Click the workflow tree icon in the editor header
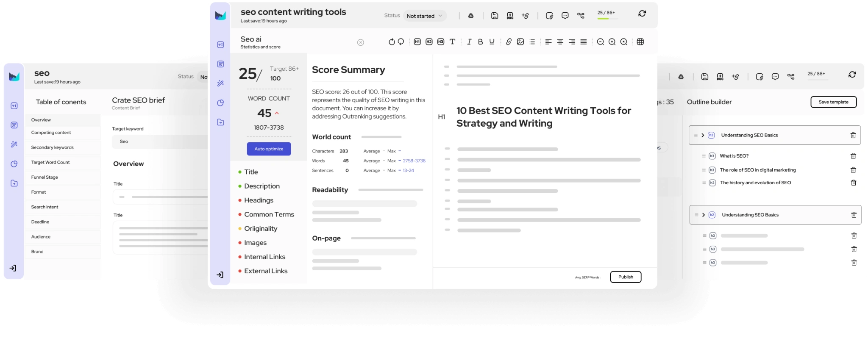This screenshot has height=341, width=868. tap(581, 16)
